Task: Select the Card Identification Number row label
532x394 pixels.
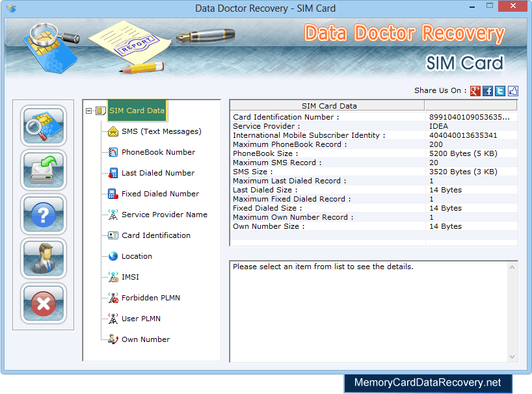Action: click(x=286, y=117)
